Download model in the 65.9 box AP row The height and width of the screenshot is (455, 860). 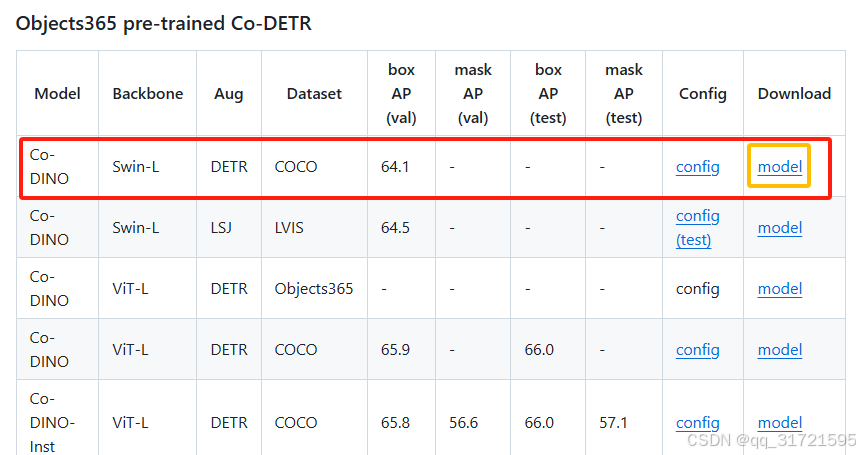click(779, 350)
